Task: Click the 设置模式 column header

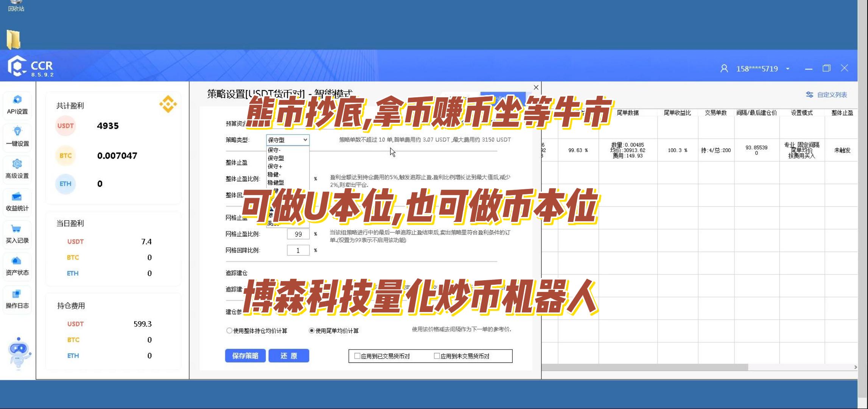Action: click(802, 113)
